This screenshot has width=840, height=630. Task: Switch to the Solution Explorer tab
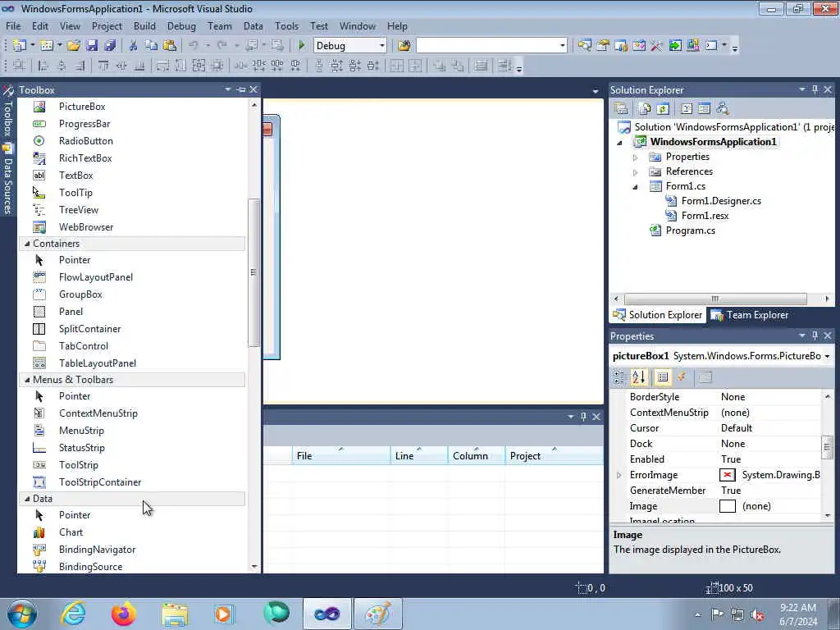tap(658, 315)
